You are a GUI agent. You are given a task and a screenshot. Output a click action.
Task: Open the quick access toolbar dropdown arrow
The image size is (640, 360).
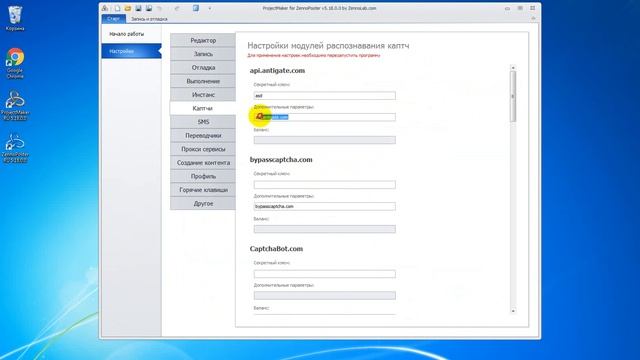coord(210,8)
